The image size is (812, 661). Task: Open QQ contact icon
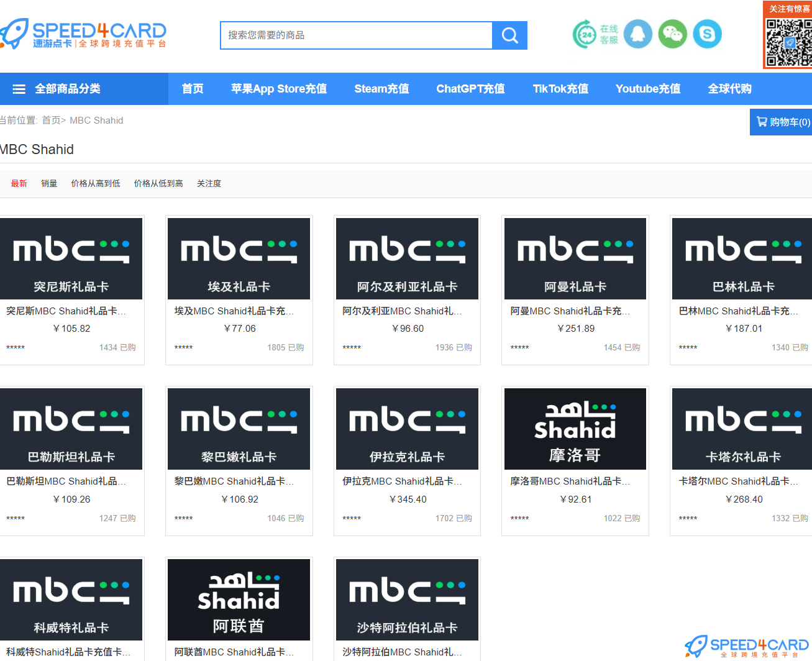[x=638, y=34]
